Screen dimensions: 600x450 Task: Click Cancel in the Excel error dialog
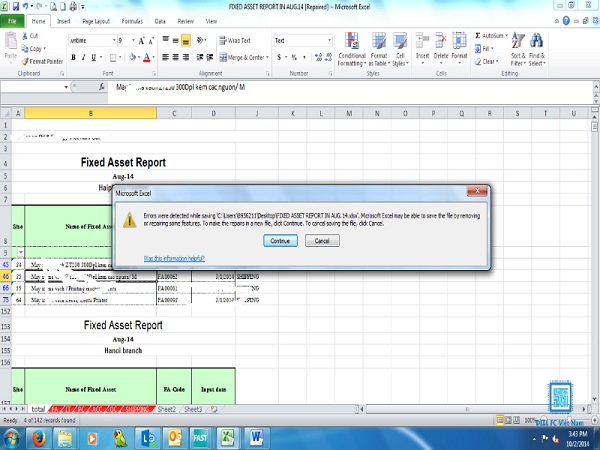point(322,241)
